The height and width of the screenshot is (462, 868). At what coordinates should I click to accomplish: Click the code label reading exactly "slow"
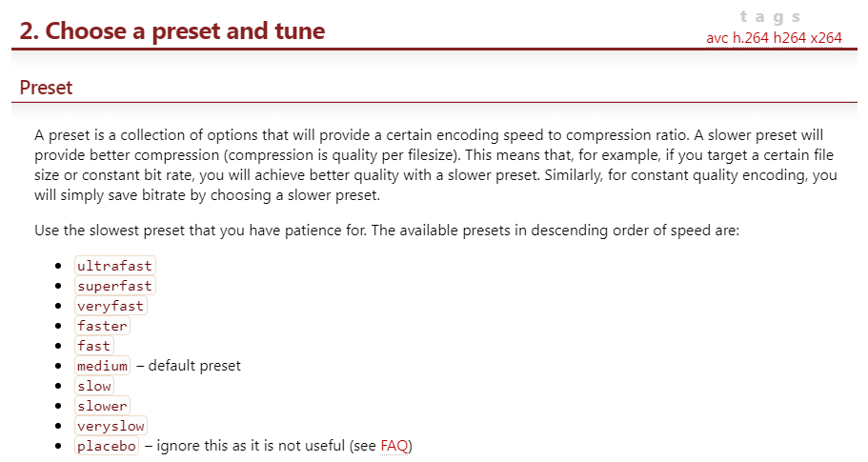point(94,386)
